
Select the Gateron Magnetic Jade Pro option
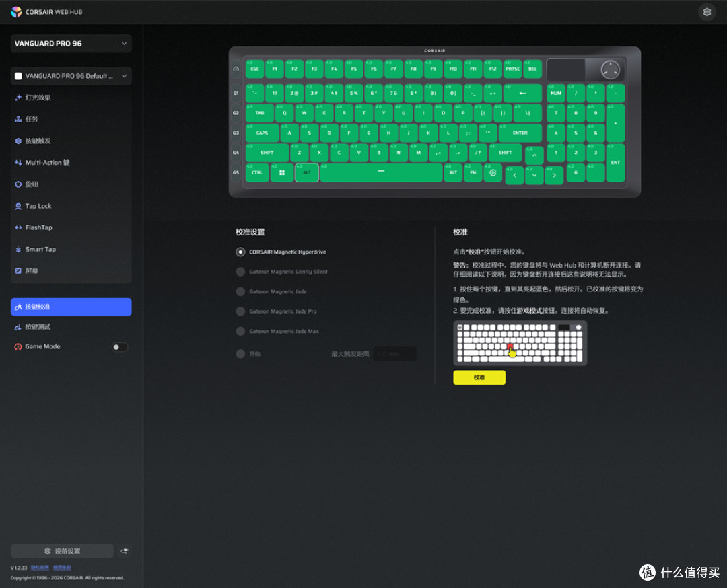pos(240,311)
